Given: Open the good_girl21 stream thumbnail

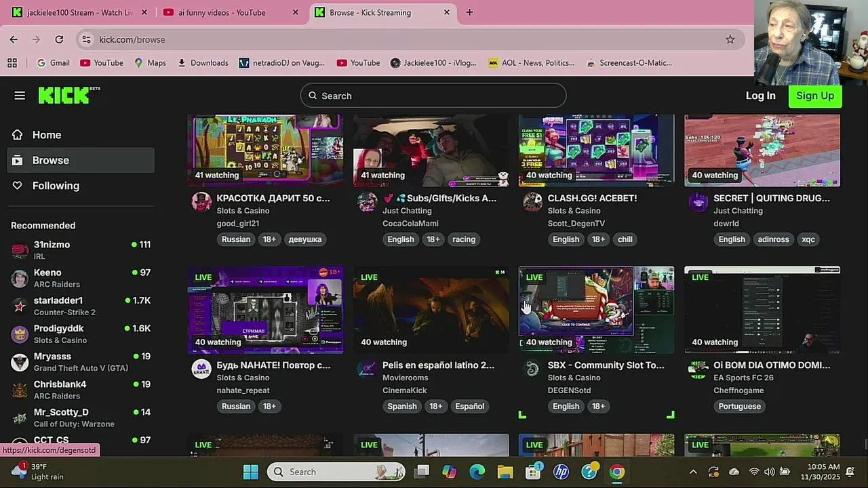Looking at the screenshot, I should pyautogui.click(x=265, y=150).
